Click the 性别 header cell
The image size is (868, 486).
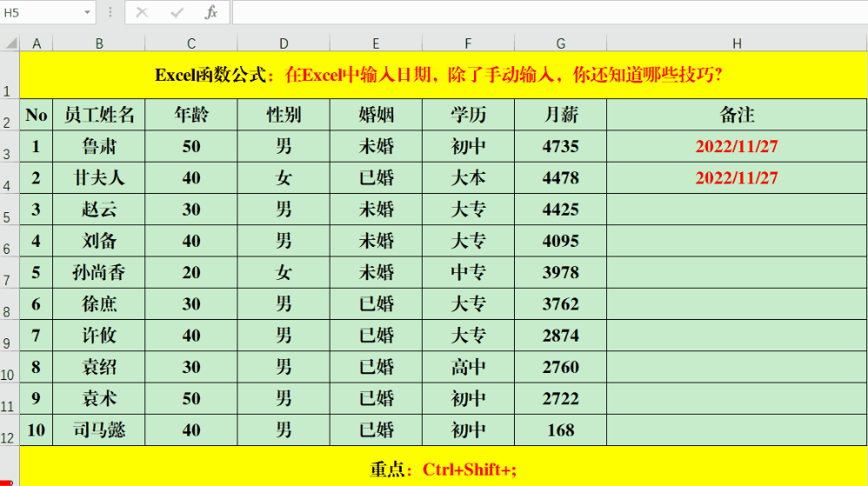click(284, 115)
